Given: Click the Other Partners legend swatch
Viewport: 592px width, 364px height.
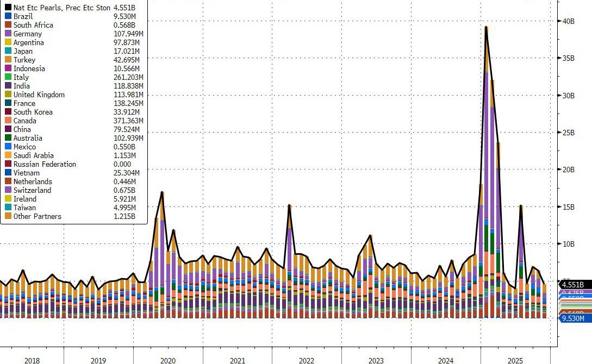Looking at the screenshot, I should pos(8,217).
